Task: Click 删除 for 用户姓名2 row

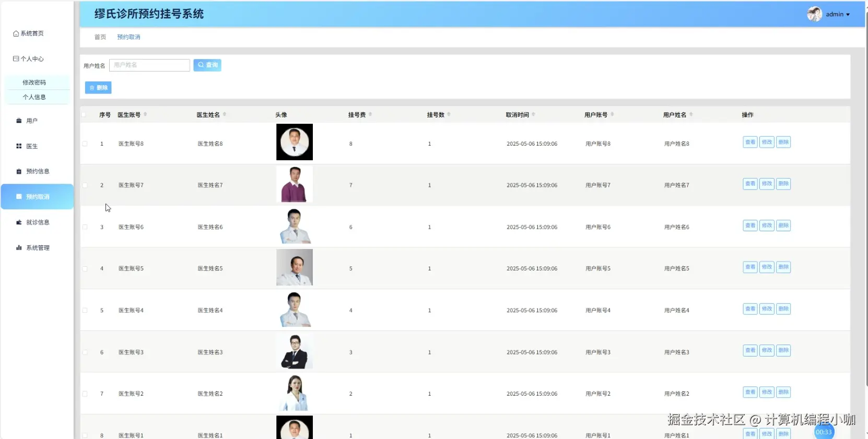Action: tap(783, 392)
